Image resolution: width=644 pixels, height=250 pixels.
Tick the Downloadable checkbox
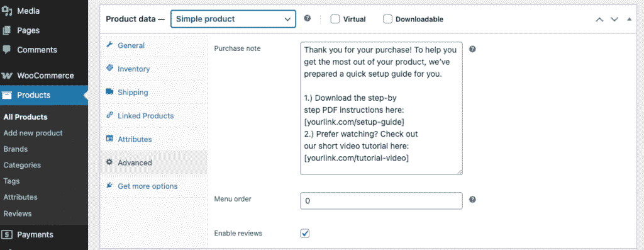point(387,19)
